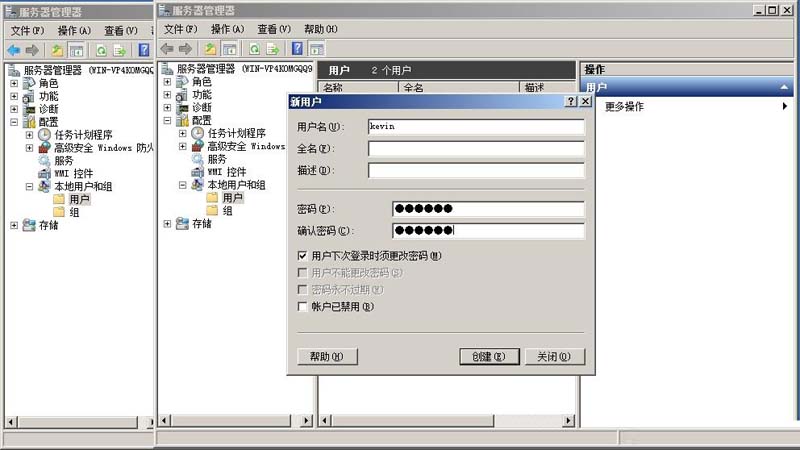Viewport: 800px width, 450px height.
Task: Open 查看(V) menu in right window
Action: coord(274,29)
